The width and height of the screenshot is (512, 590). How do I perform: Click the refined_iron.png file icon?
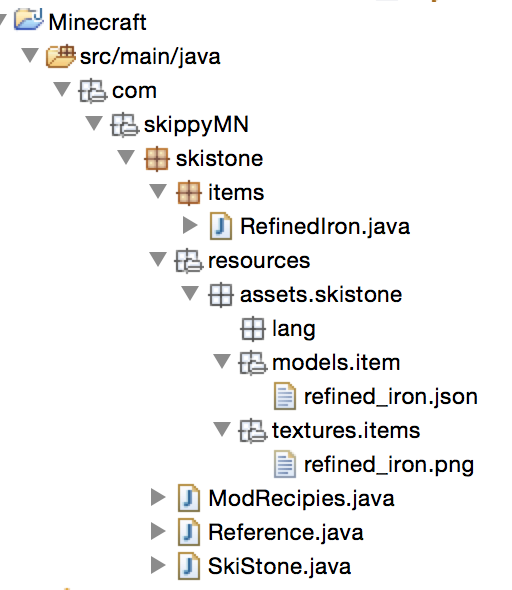click(x=285, y=464)
